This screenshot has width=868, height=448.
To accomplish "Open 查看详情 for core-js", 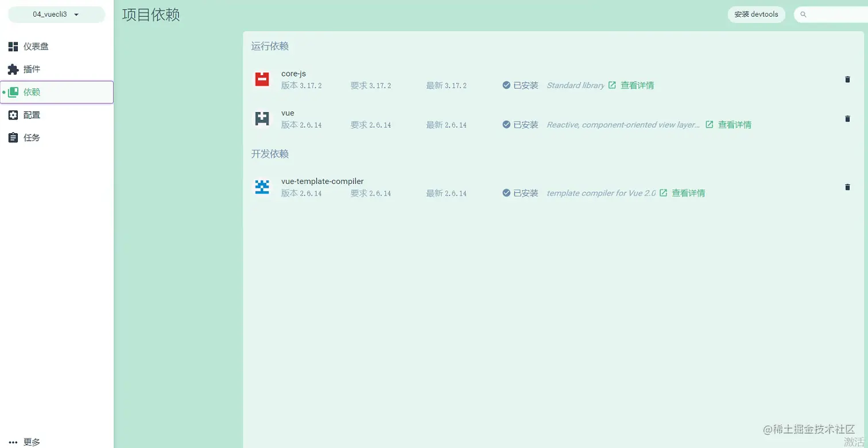I will [637, 86].
